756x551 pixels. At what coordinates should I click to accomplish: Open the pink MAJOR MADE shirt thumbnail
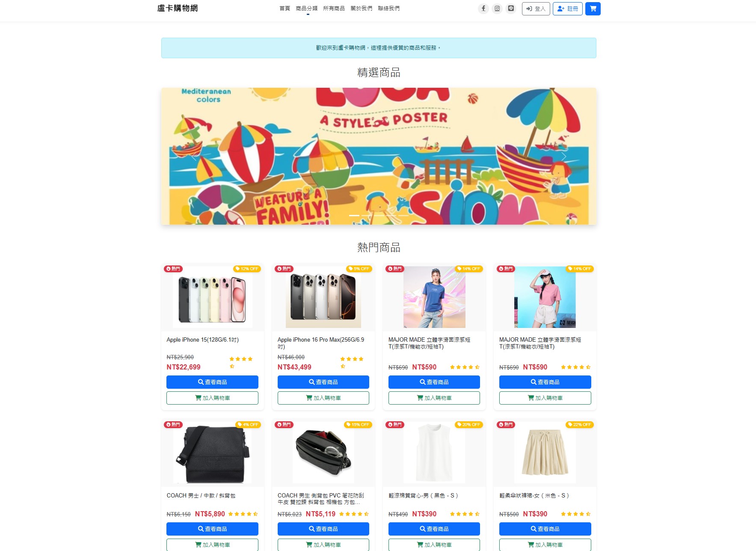[x=545, y=297]
